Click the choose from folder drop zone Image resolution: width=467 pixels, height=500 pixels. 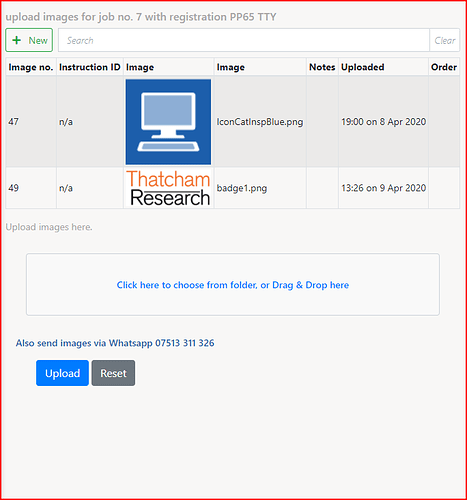point(233,285)
